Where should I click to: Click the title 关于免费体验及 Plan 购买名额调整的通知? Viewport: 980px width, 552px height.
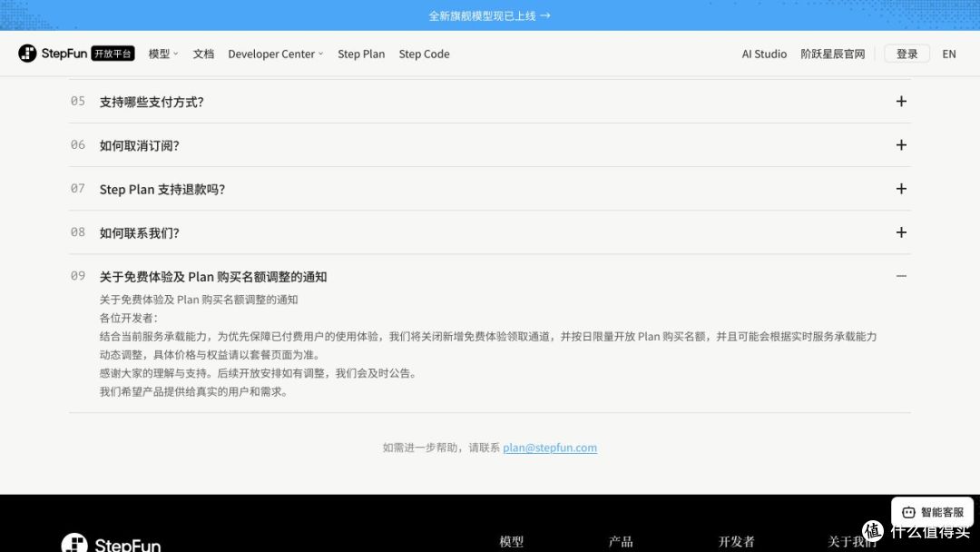pyautogui.click(x=213, y=276)
